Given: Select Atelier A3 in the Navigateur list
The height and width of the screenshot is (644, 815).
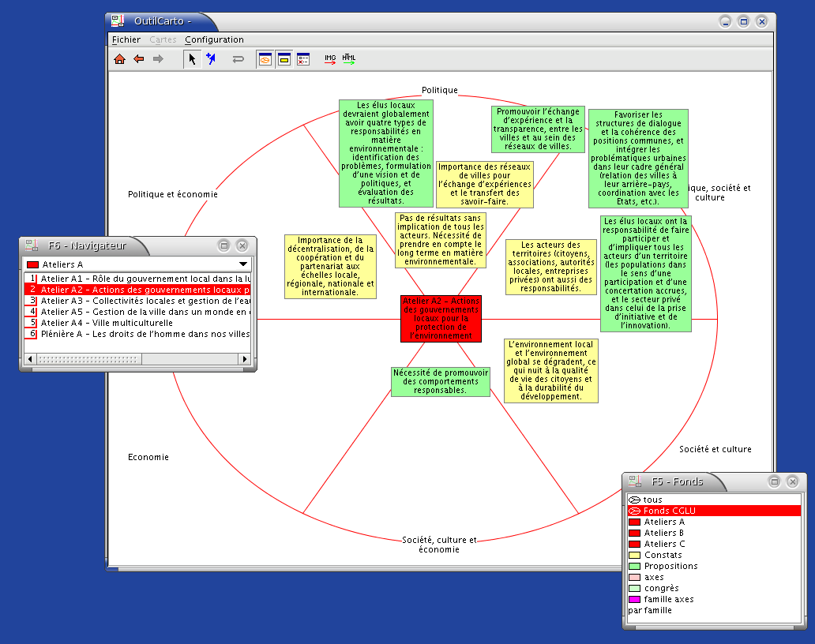Looking at the screenshot, I should point(142,301).
